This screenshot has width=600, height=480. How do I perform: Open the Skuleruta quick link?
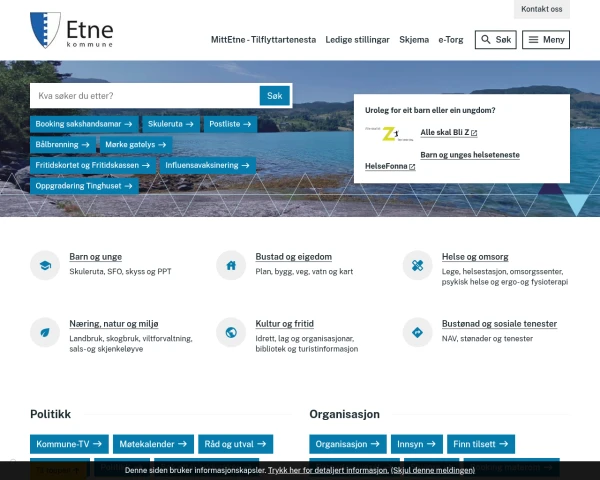click(x=170, y=124)
